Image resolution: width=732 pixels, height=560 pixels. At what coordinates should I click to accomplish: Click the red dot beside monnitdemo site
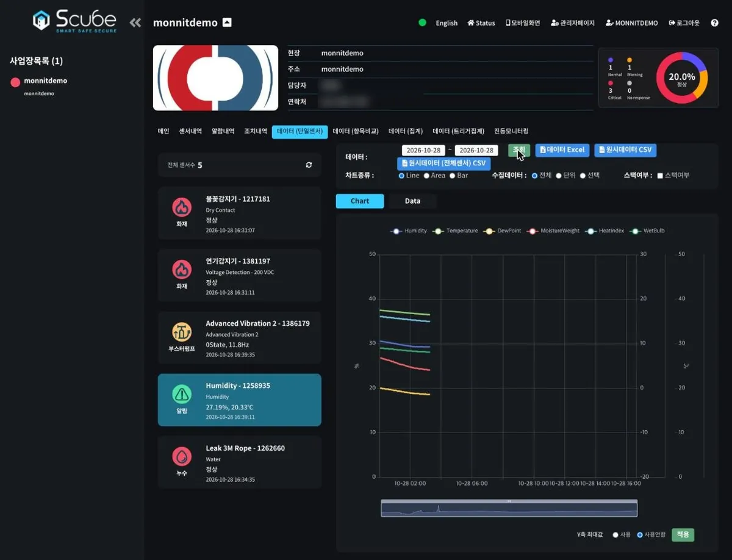(15, 82)
